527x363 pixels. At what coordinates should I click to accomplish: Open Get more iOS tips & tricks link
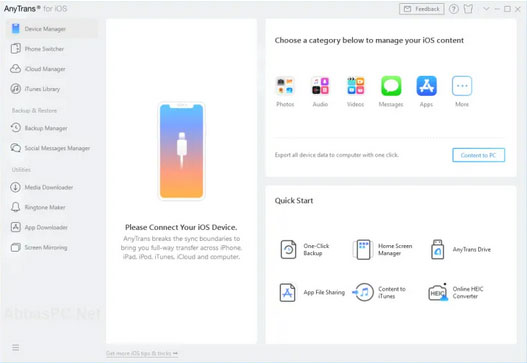pos(142,353)
